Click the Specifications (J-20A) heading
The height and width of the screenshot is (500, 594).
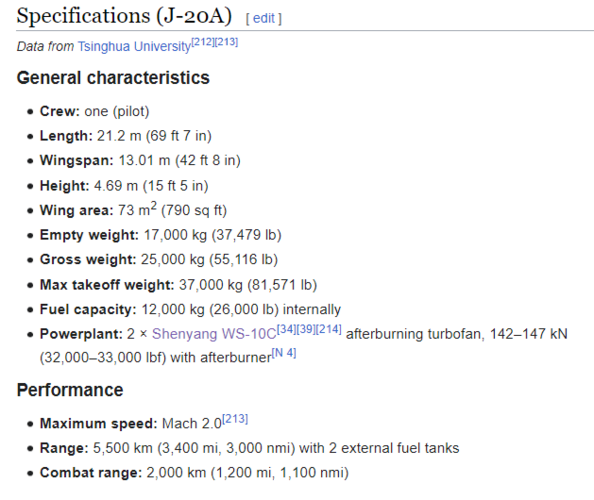124,16
